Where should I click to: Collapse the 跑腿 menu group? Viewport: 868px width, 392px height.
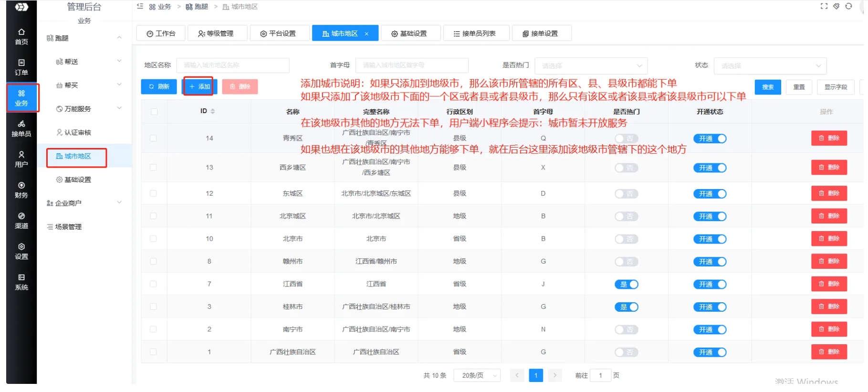click(119, 38)
